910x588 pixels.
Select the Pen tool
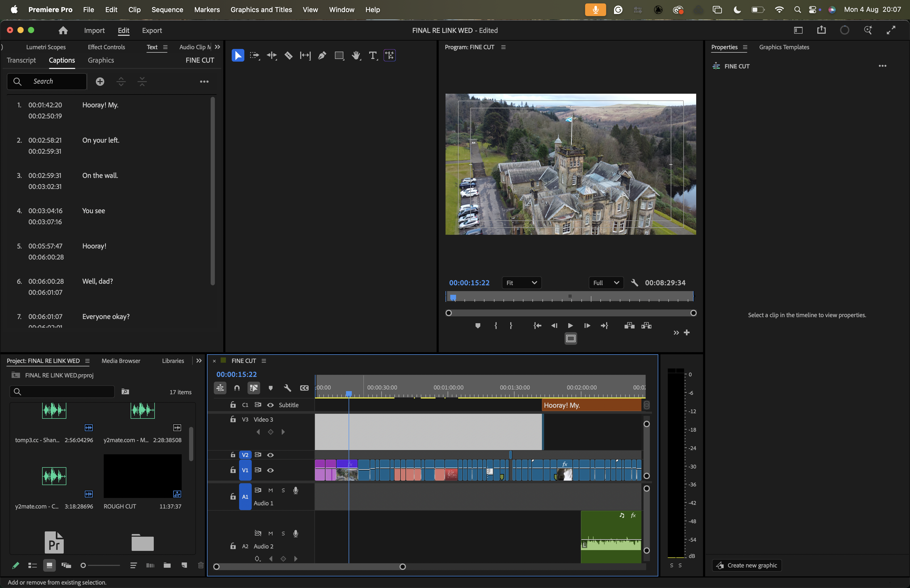point(322,56)
